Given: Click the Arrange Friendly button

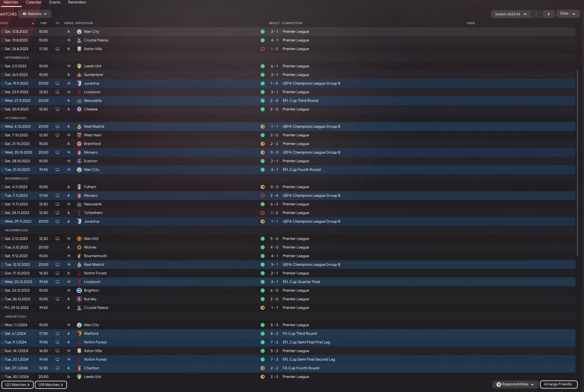Looking at the screenshot, I should [558, 385].
